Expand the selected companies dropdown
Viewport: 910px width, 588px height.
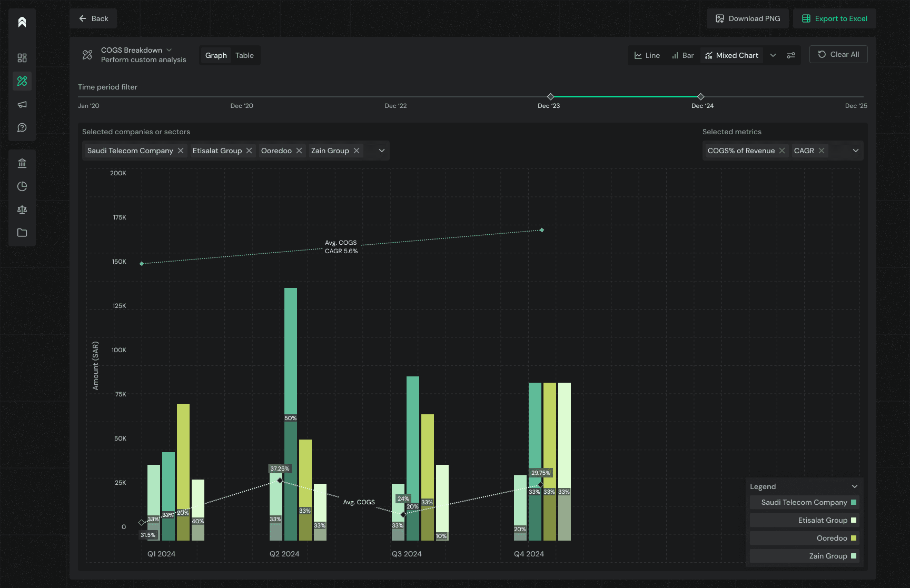382,151
